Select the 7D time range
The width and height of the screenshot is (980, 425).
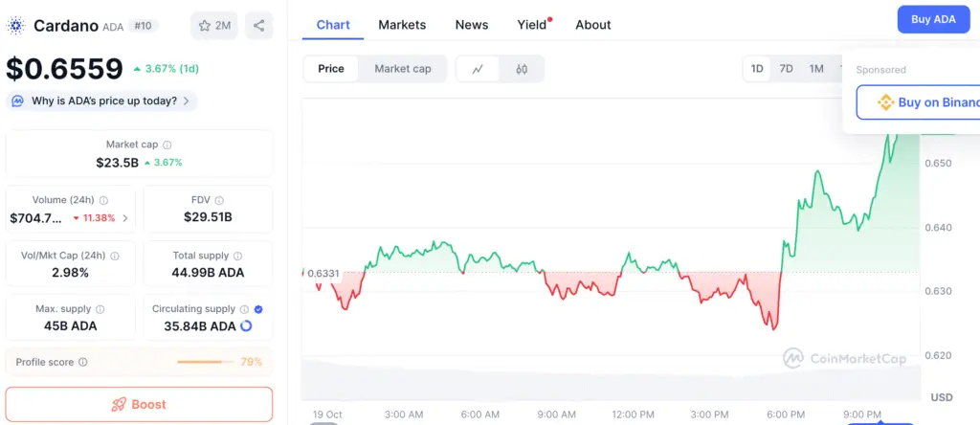click(x=786, y=69)
